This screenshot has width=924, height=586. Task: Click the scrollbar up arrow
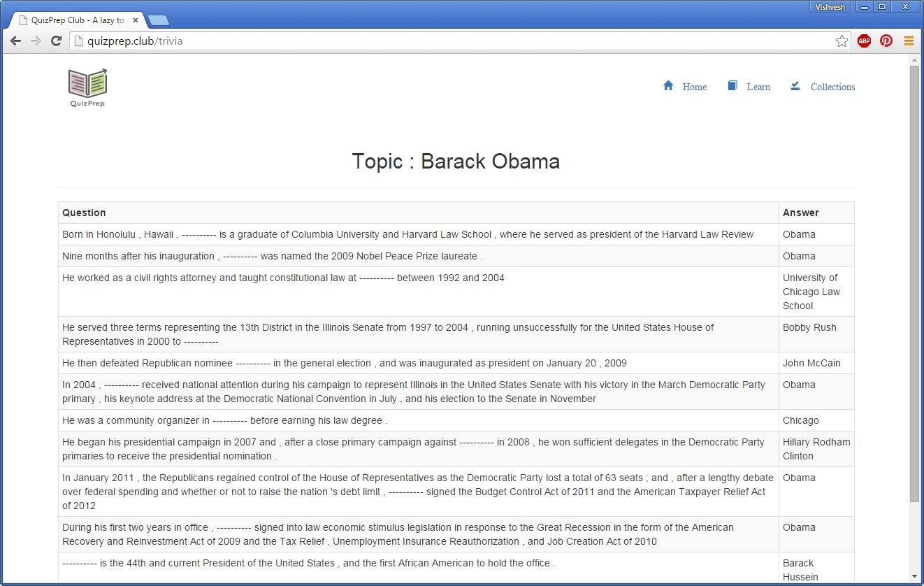(914, 60)
